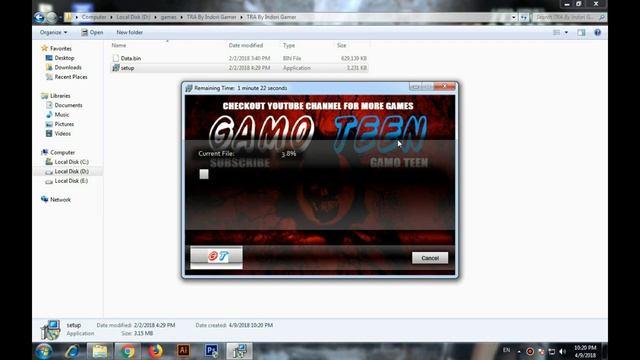Image resolution: width=640 pixels, height=360 pixels.
Task: Click games in address breadcrumb
Action: 169,17
